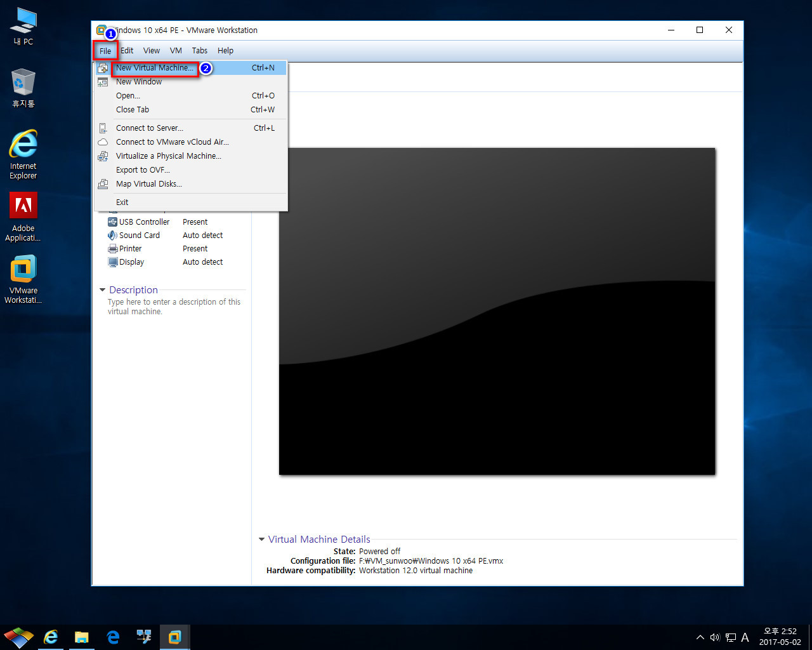Choose New Virtual Machine from File menu
Screen dimensions: 812x650
[191, 68]
